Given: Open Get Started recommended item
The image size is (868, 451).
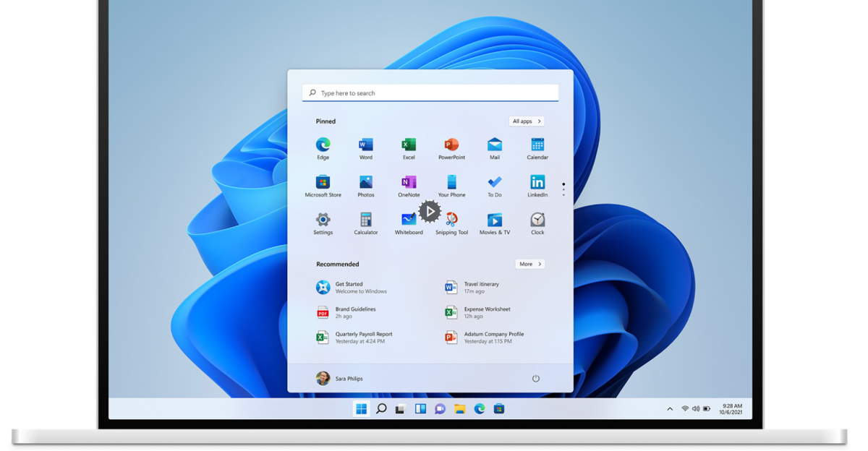Looking at the screenshot, I should [x=352, y=288].
